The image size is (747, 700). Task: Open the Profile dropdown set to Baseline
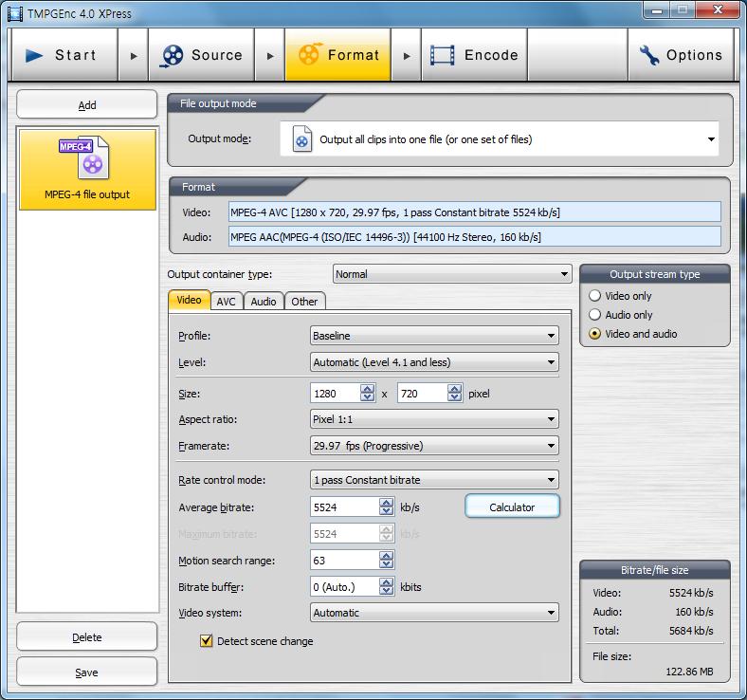[x=434, y=336]
